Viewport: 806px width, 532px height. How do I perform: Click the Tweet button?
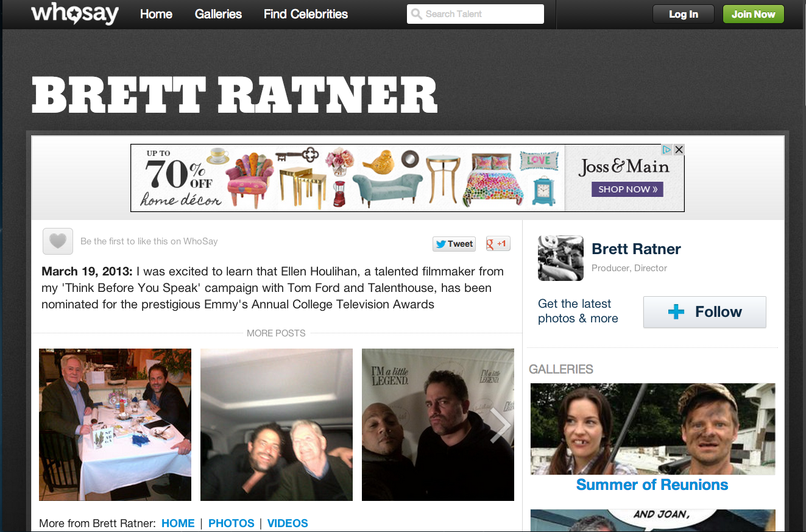454,244
